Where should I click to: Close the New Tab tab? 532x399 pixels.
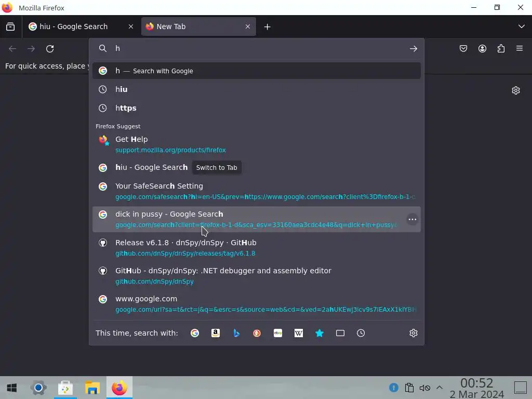(x=248, y=26)
